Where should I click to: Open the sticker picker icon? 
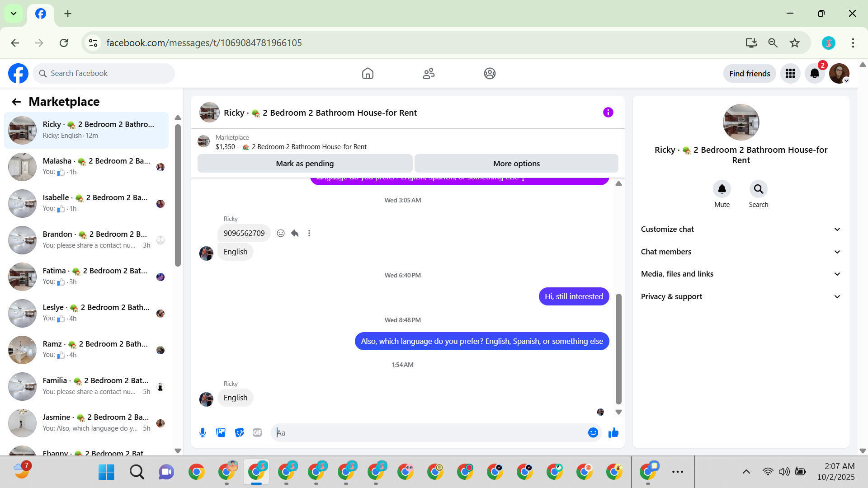239,433
